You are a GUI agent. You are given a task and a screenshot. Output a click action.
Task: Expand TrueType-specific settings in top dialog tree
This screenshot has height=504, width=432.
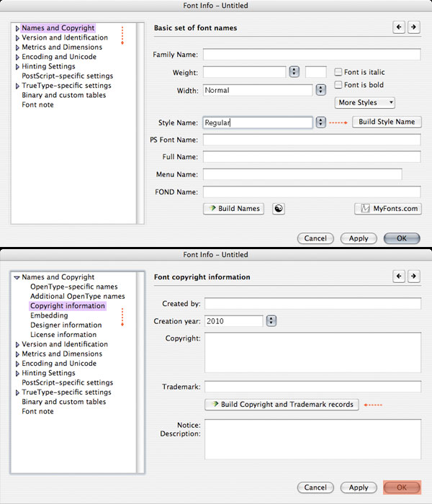pyautogui.click(x=17, y=86)
